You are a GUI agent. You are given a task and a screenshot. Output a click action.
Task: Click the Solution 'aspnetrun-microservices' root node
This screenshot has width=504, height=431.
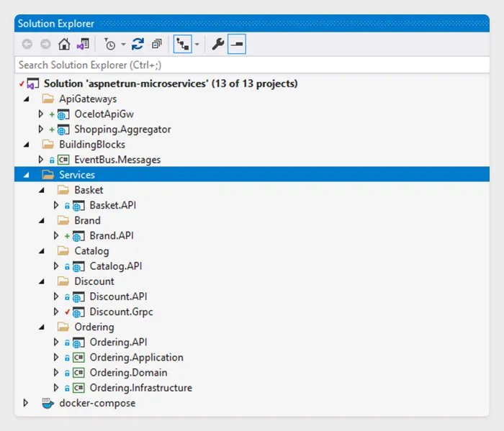click(x=170, y=83)
